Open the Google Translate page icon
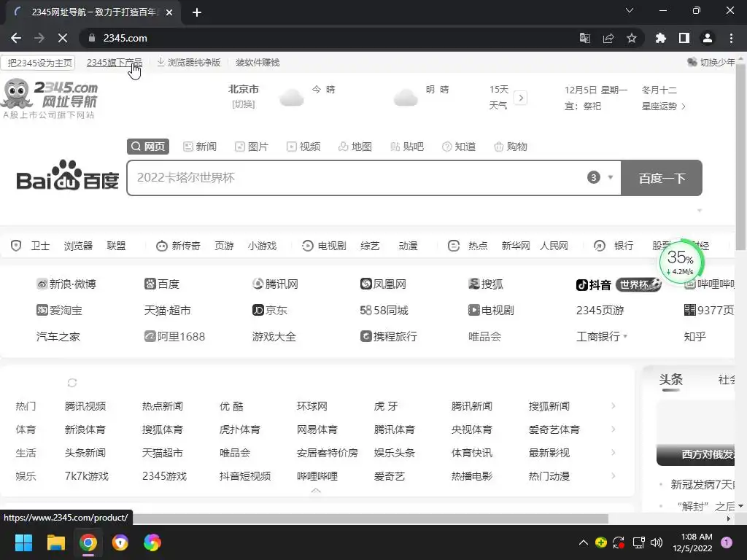747x560 pixels. (x=585, y=38)
